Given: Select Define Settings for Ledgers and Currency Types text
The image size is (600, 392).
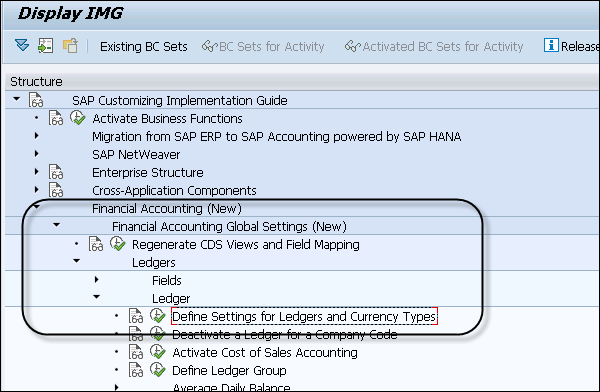Looking at the screenshot, I should click(304, 317).
